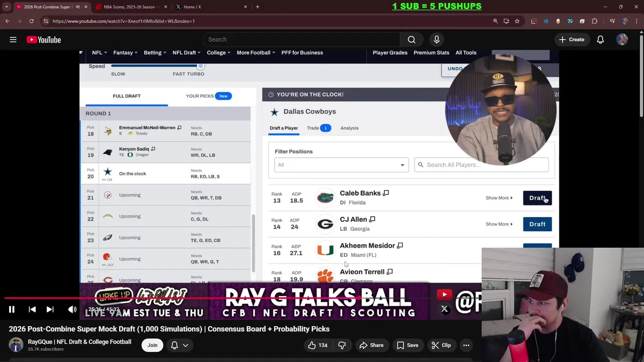Expand the NFL Draft menu

pos(186,53)
